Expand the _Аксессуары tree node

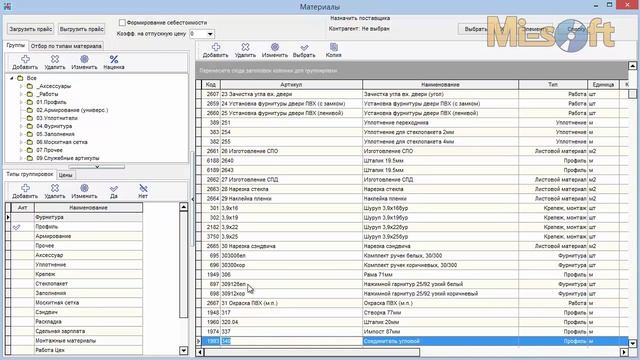[21, 86]
